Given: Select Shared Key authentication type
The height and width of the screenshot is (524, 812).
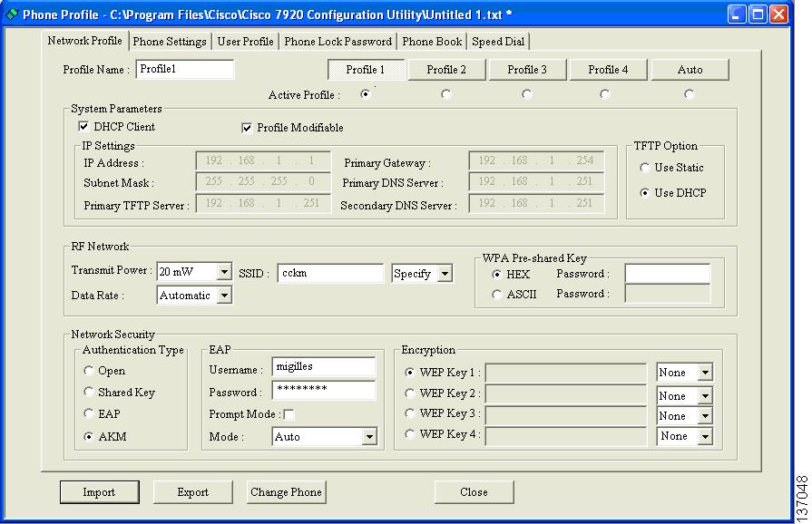Looking at the screenshot, I should click(x=89, y=393).
